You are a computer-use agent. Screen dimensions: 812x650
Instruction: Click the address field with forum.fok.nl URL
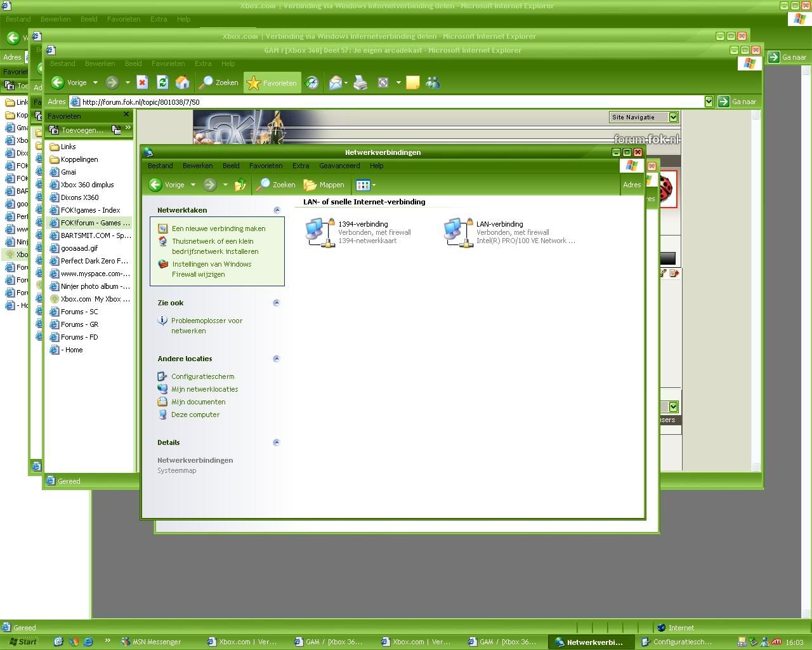coord(391,102)
